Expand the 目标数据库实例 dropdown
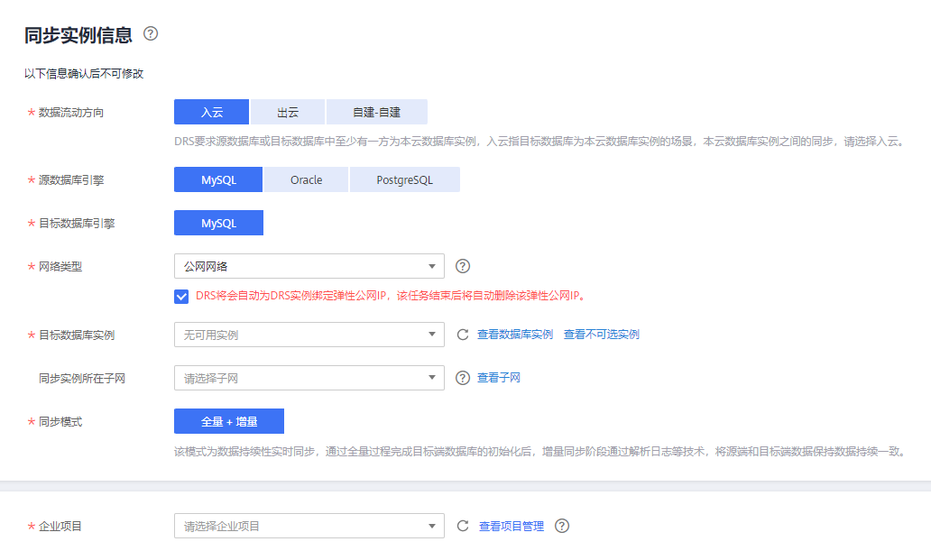Screen dimensions: 931x560 click(x=309, y=335)
